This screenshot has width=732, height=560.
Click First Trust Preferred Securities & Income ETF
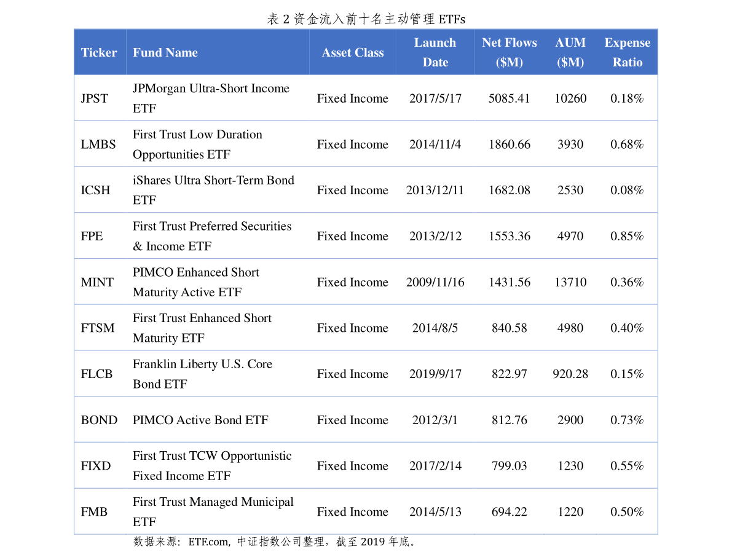[x=212, y=236]
